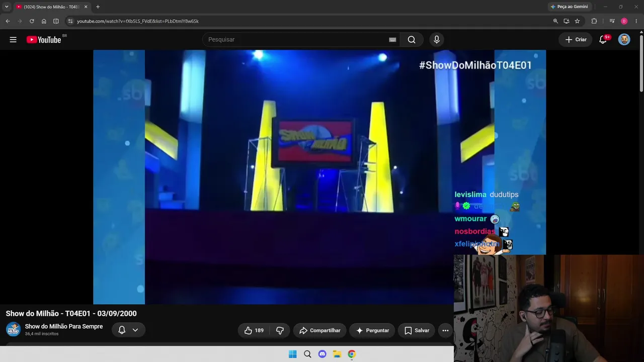Click the Peça ao Gemini button
The width and height of the screenshot is (644, 362).
(x=569, y=7)
